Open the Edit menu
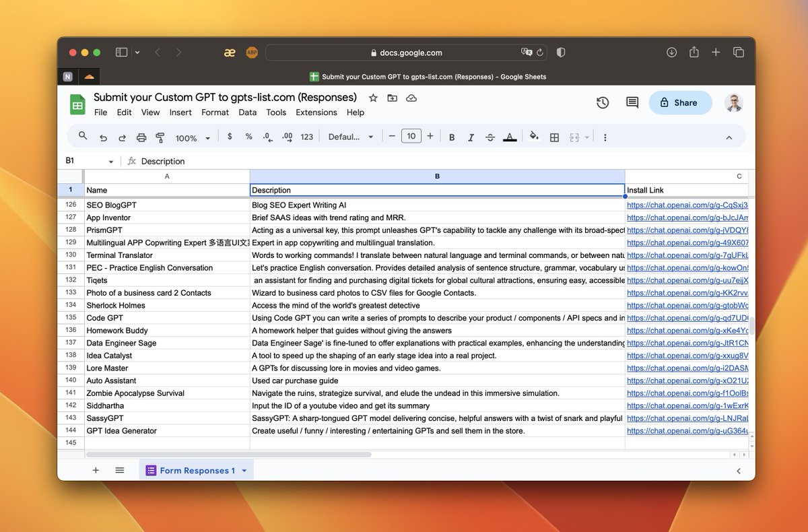The height and width of the screenshot is (532, 808). pos(124,112)
